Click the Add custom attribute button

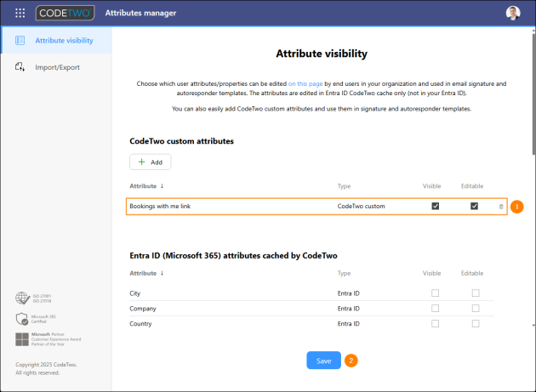150,162
